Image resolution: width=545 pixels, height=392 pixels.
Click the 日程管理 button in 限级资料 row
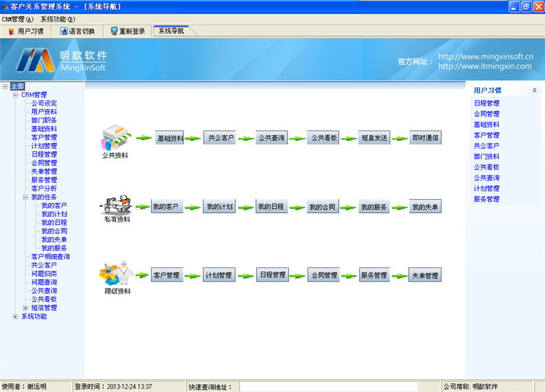(x=272, y=275)
